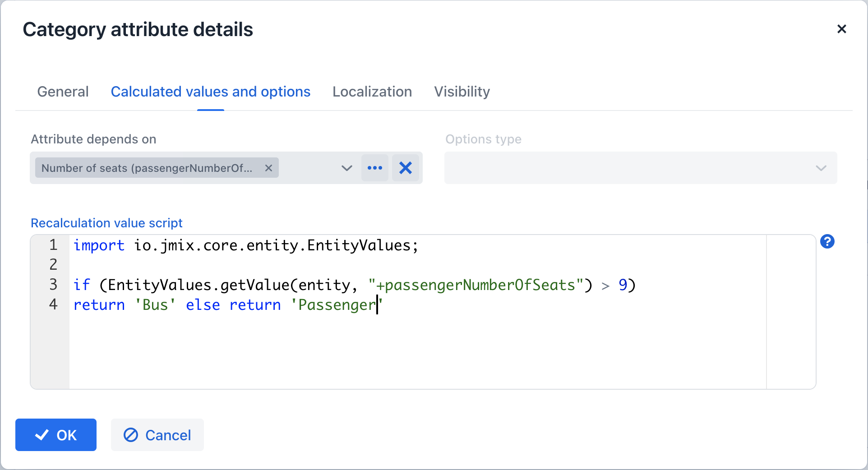This screenshot has height=470, width=868.
Task: Confirm changes with the OK button
Action: click(x=56, y=435)
